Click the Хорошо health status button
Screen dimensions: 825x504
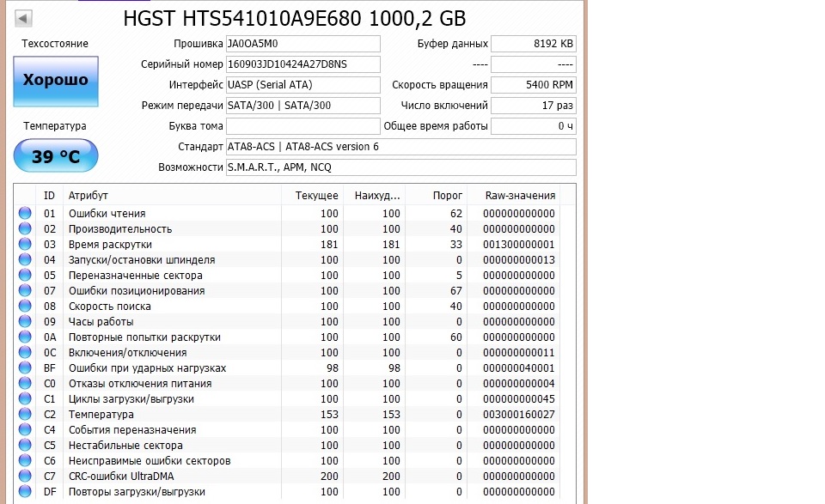(56, 82)
